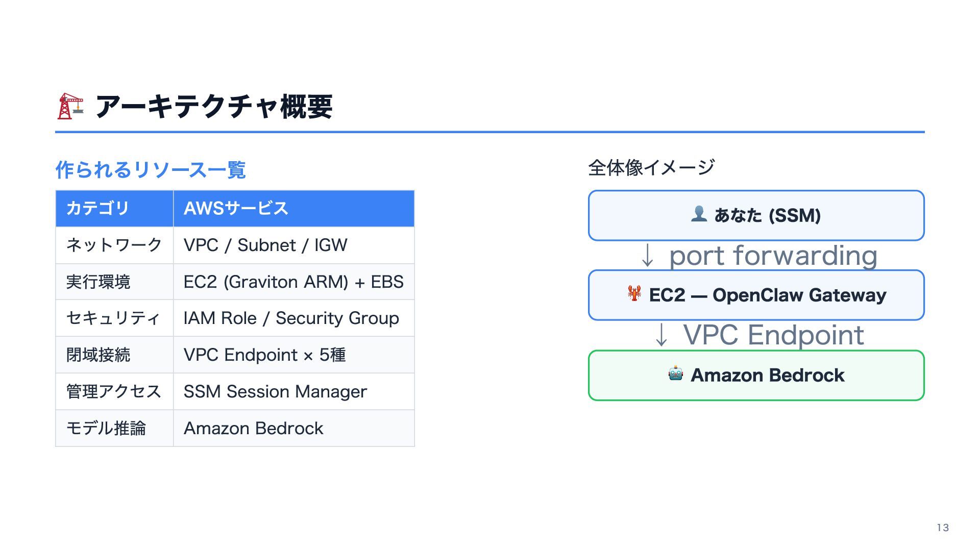
Task: Click the VPC / Subnet / IGW cell
Action: tap(293, 245)
